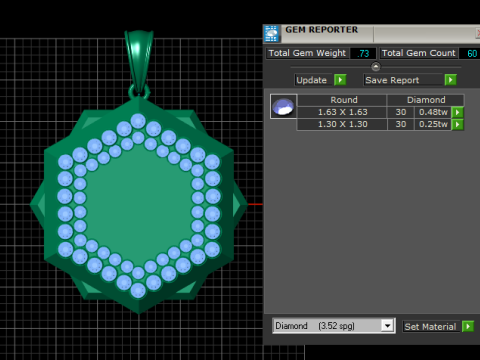The height and width of the screenshot is (360, 480).
Task: Click the GEM REPORTER title text
Action: pyautogui.click(x=321, y=30)
